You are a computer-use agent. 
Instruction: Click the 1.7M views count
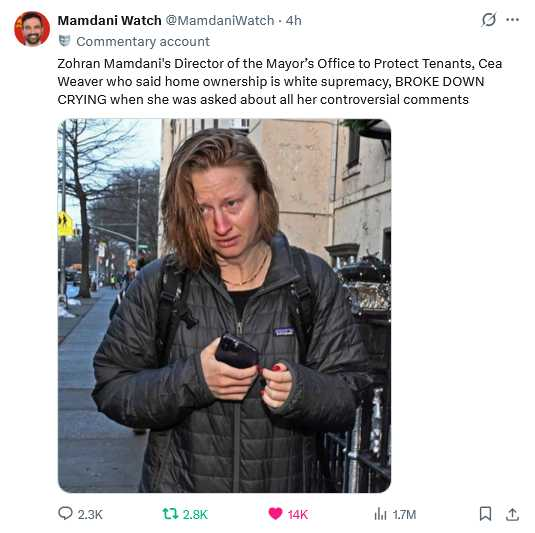pyautogui.click(x=404, y=514)
